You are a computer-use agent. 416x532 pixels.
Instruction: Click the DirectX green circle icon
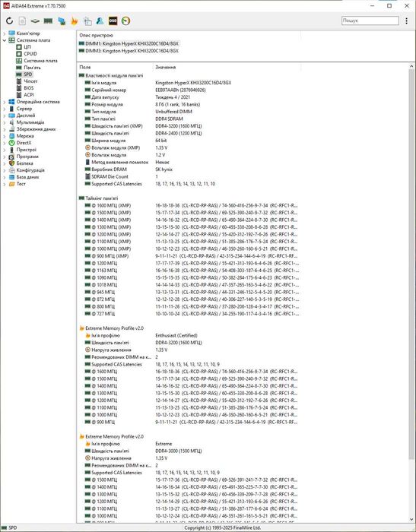11,143
